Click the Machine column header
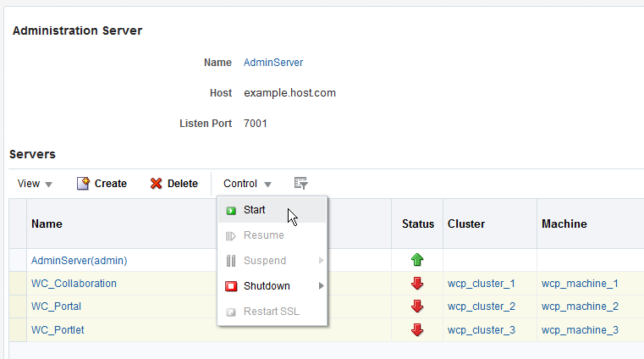The width and height of the screenshot is (644, 359). click(564, 224)
